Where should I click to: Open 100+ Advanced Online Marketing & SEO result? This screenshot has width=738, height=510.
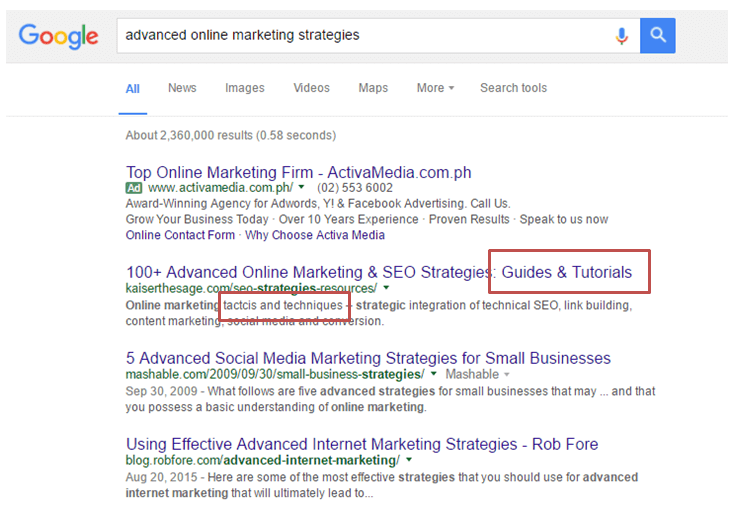tap(379, 272)
